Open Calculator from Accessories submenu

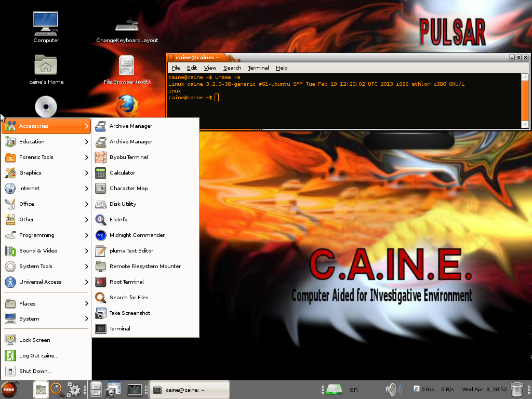[x=145, y=172]
